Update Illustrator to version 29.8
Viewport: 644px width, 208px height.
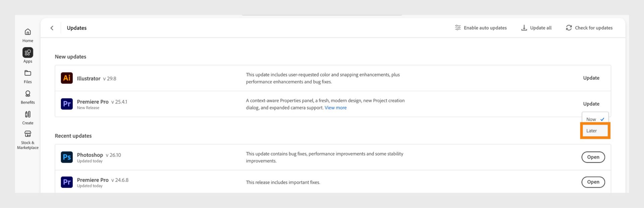[x=591, y=78]
